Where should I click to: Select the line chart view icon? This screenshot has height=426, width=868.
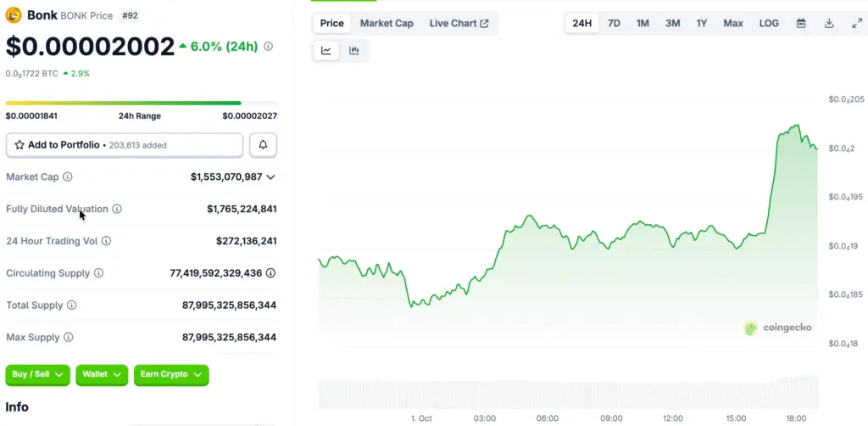(326, 51)
